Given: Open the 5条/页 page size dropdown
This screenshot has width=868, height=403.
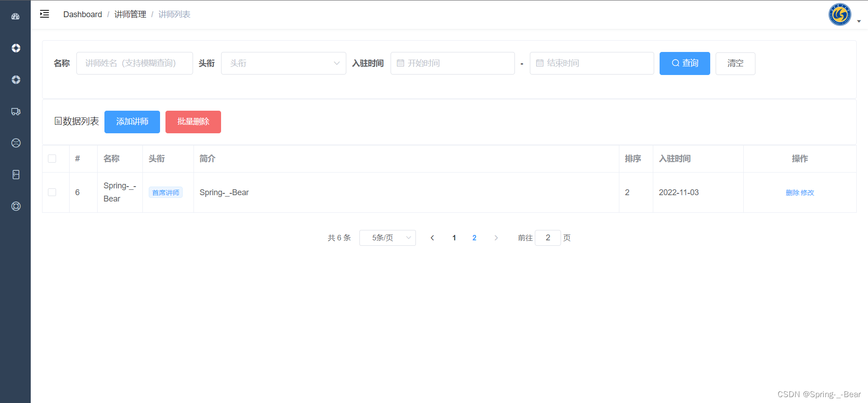Looking at the screenshot, I should pyautogui.click(x=387, y=238).
